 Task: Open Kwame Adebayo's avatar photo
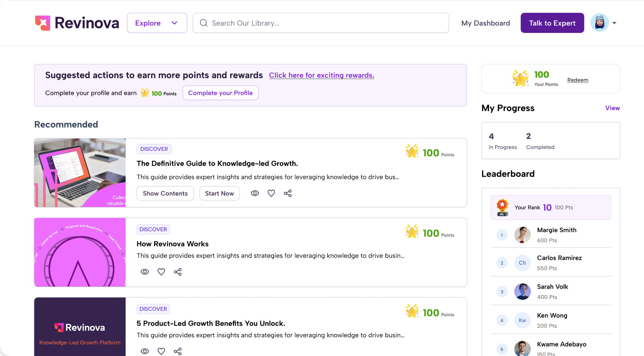pyautogui.click(x=522, y=348)
